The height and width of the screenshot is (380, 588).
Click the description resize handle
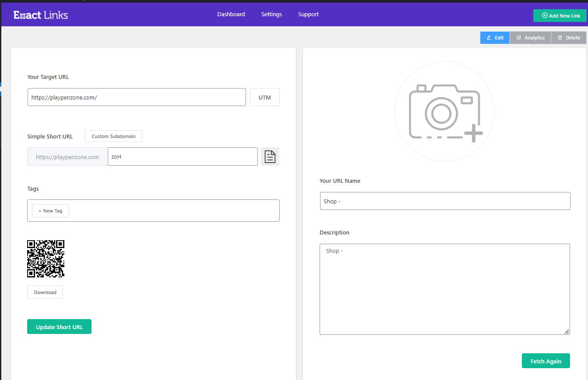click(x=567, y=332)
